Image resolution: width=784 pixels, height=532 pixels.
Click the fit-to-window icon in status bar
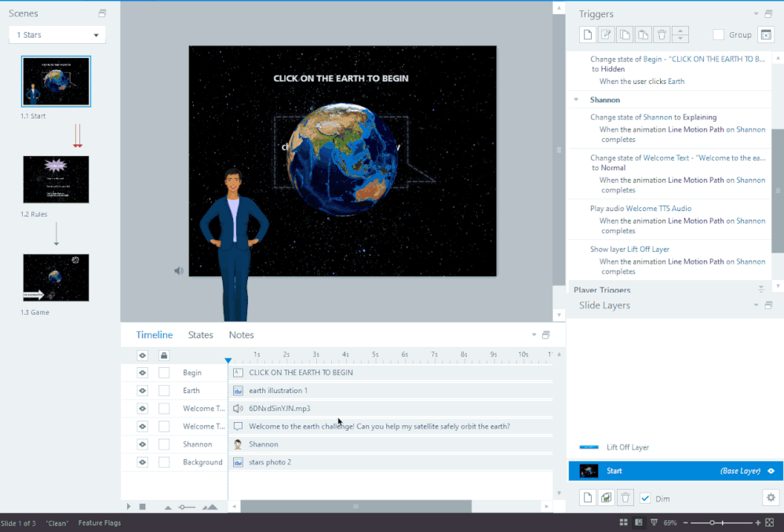(x=769, y=523)
